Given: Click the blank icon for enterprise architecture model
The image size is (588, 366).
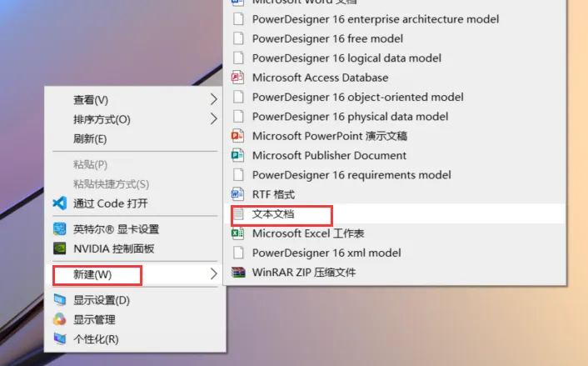Looking at the screenshot, I should (238, 19).
